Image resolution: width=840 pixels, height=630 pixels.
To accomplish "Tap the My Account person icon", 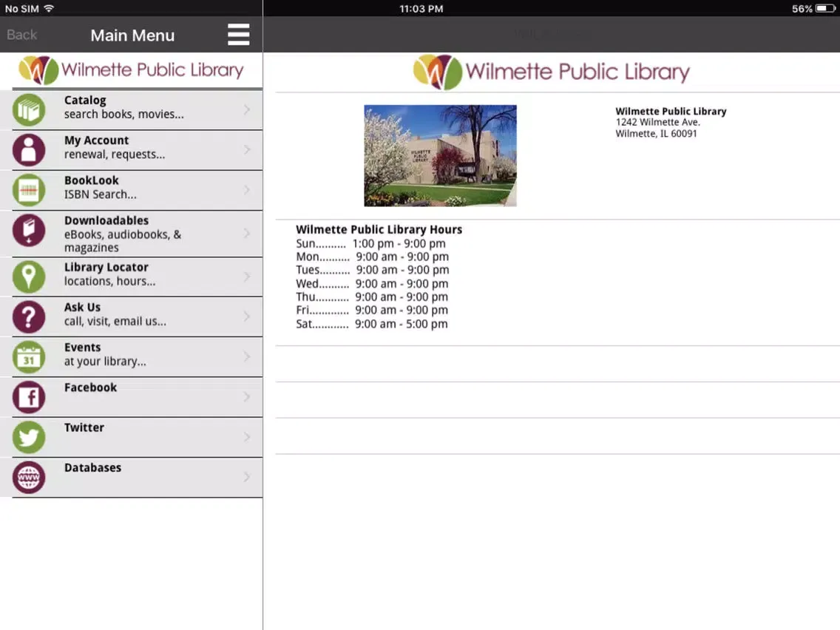I will pyautogui.click(x=29, y=150).
